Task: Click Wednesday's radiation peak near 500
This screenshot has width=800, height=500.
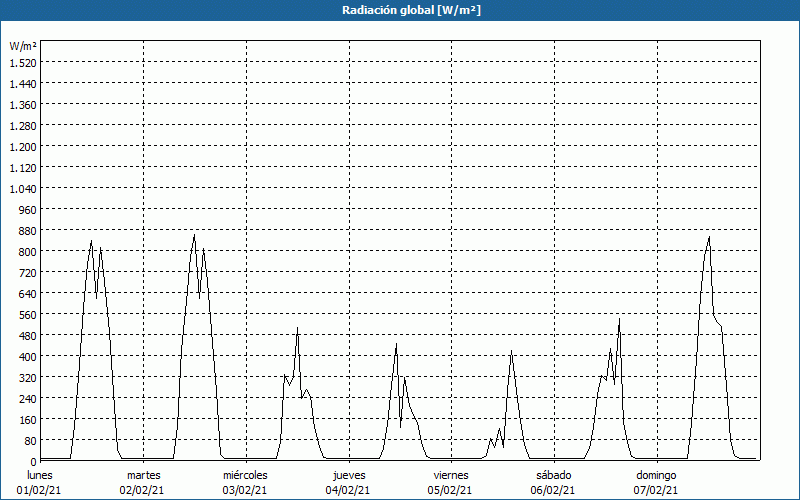Action: tap(297, 328)
